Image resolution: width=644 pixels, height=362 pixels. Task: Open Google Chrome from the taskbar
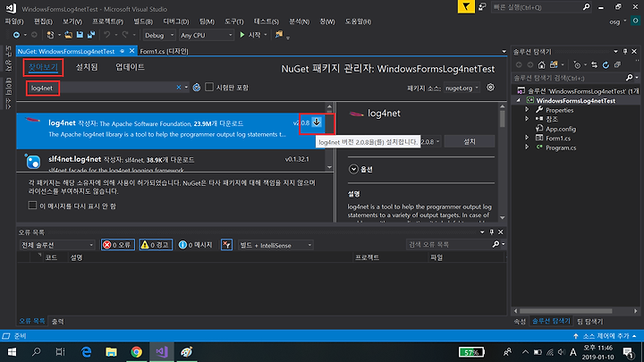136,352
